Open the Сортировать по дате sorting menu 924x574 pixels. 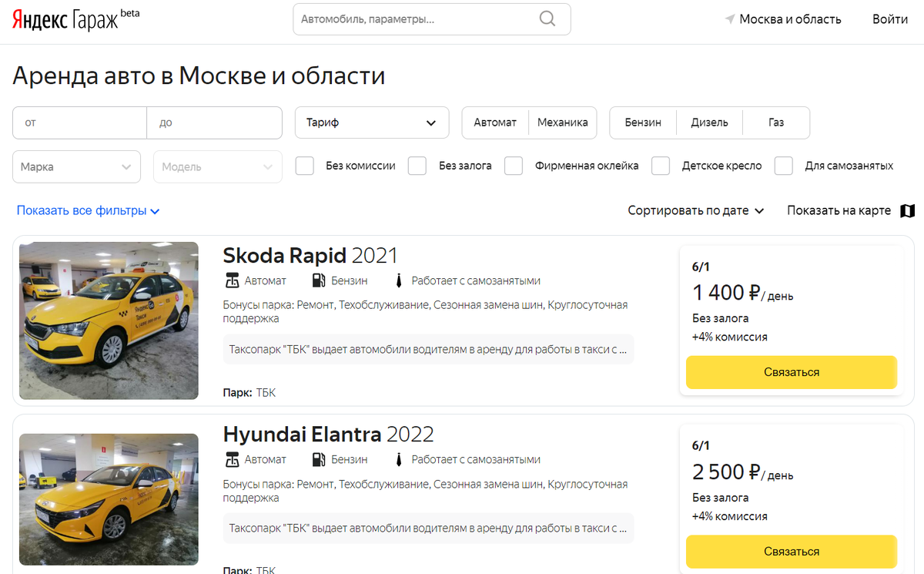point(696,210)
